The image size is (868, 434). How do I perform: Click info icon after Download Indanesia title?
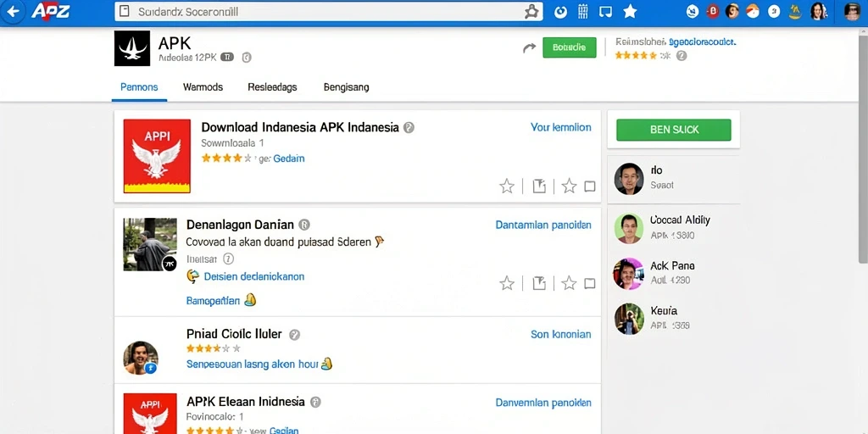[x=409, y=127]
